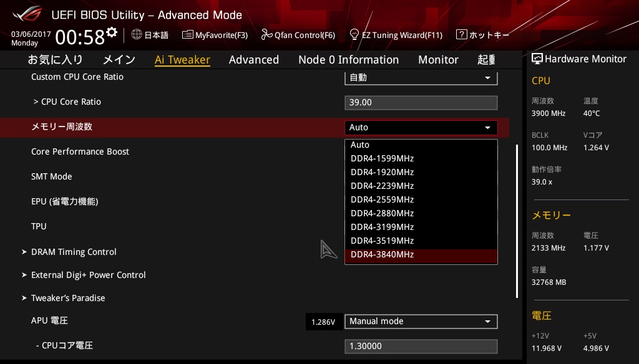This screenshot has height=364, width=639.
Task: Click the 32768 MB capacity value
Action: click(x=549, y=282)
